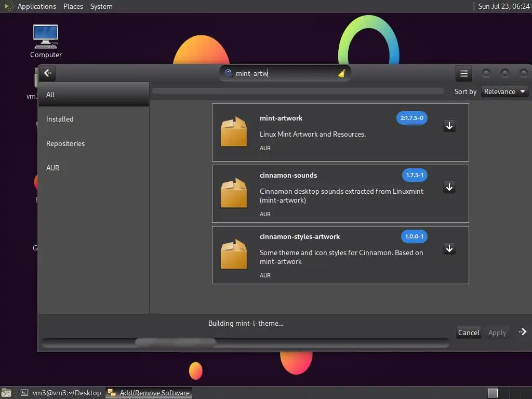Click the mint-artwork package box icon

tap(234, 131)
